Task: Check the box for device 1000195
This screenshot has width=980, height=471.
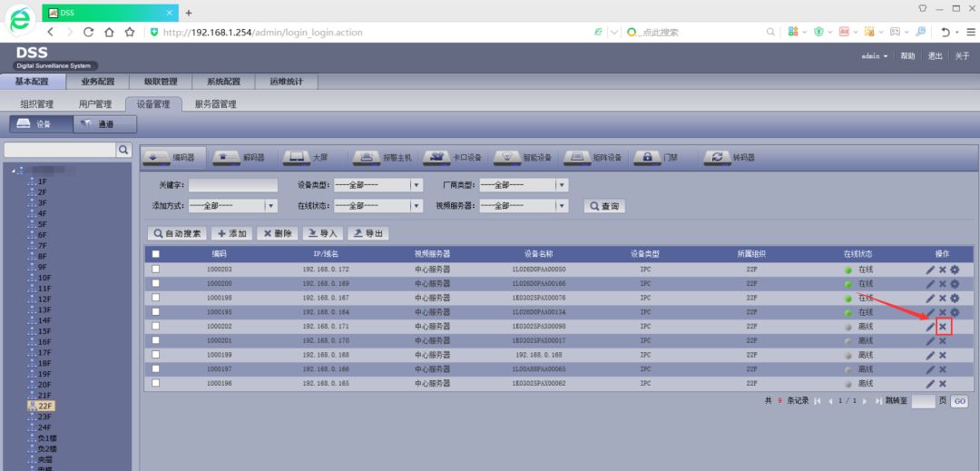Action: [156, 311]
